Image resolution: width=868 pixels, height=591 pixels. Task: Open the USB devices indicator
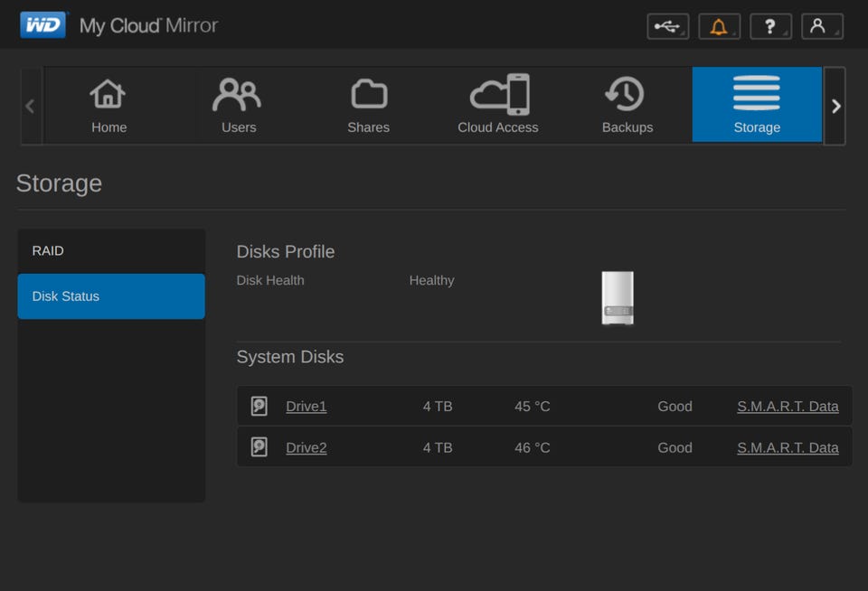[x=667, y=26]
